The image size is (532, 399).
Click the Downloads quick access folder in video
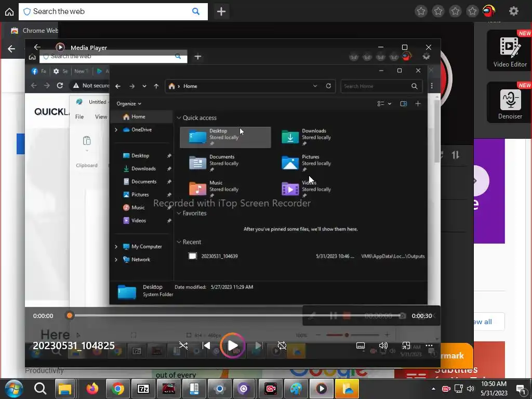point(307,137)
